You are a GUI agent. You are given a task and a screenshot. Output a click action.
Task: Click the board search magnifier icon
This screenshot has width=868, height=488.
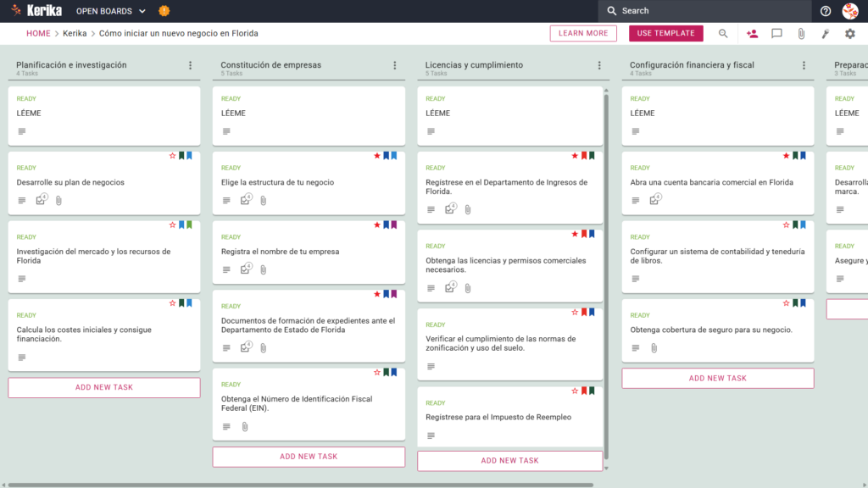723,34
